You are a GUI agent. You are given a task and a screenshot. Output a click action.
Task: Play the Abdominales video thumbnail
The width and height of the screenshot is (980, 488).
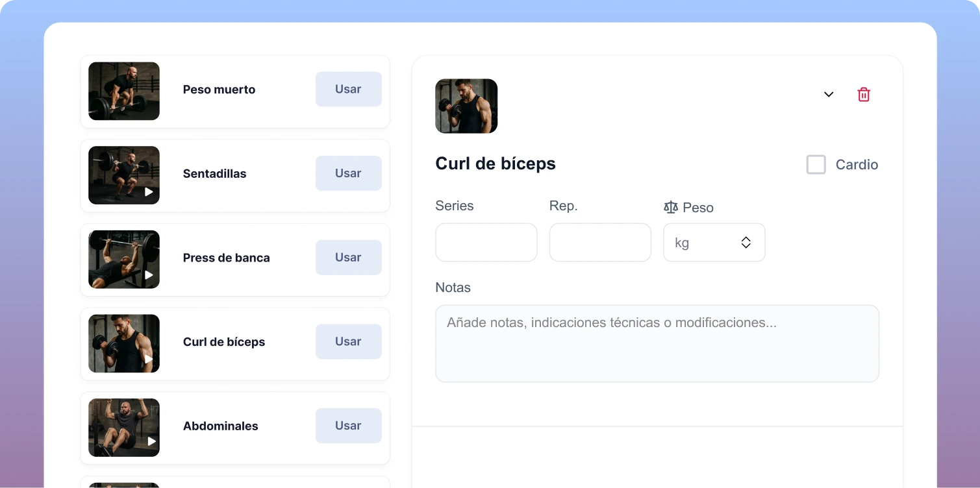click(x=124, y=428)
